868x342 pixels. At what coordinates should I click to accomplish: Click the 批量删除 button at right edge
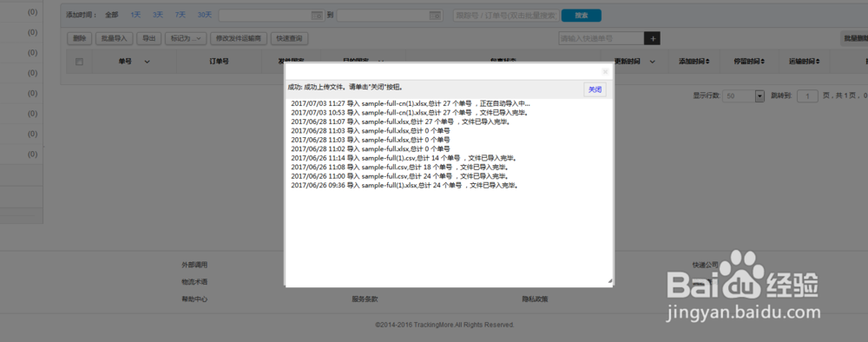pyautogui.click(x=854, y=39)
